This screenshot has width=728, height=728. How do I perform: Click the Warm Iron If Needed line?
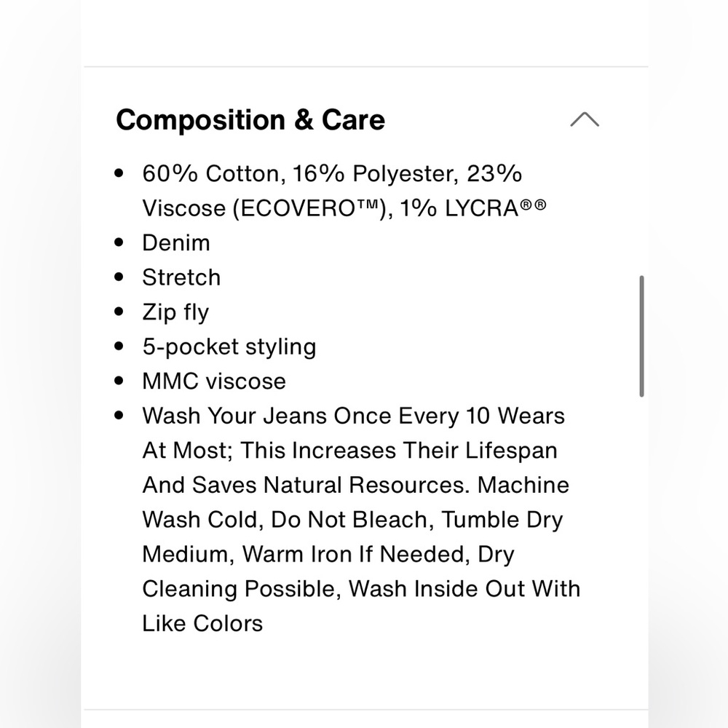click(x=328, y=554)
